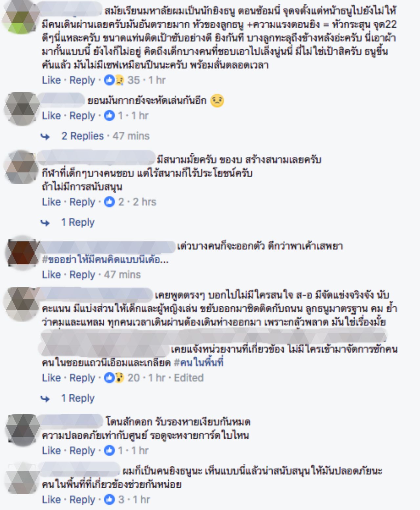Click the reaction icons showing 20 reactions
The width and height of the screenshot is (420, 510).
114,378
